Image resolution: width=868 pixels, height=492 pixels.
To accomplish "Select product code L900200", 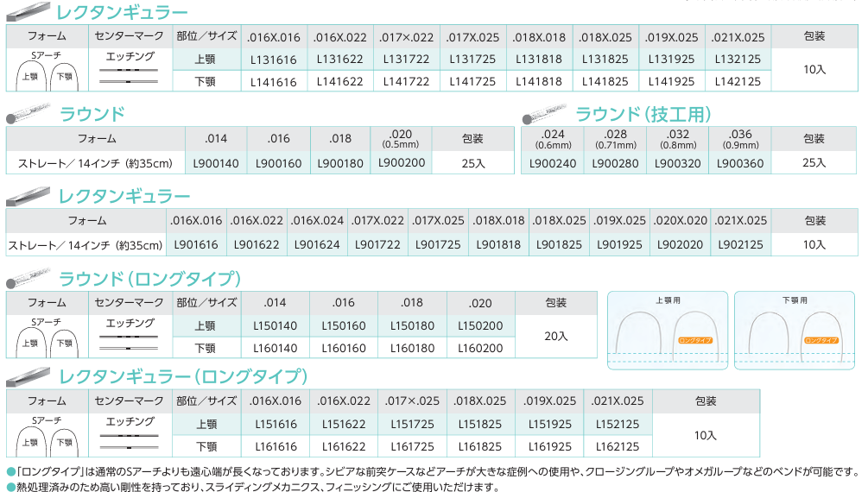I will click(402, 162).
